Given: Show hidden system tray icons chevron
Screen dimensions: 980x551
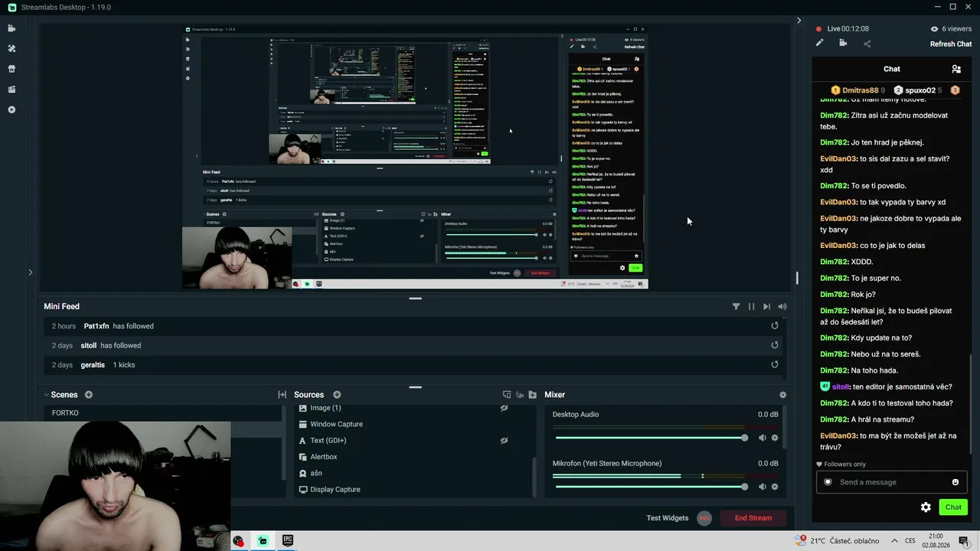Looking at the screenshot, I should point(894,540).
